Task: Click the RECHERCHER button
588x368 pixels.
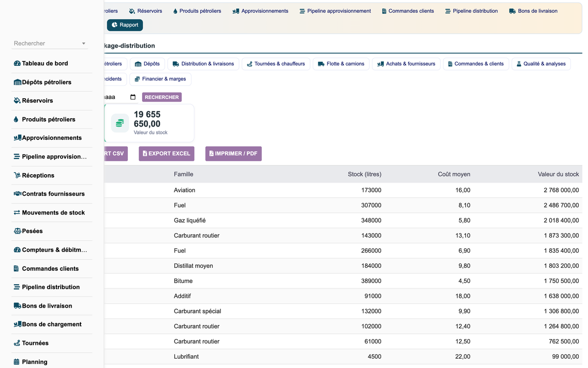Action: point(162,97)
